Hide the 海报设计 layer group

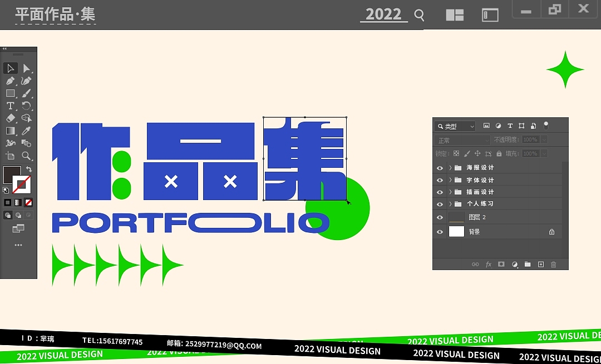pyautogui.click(x=440, y=168)
